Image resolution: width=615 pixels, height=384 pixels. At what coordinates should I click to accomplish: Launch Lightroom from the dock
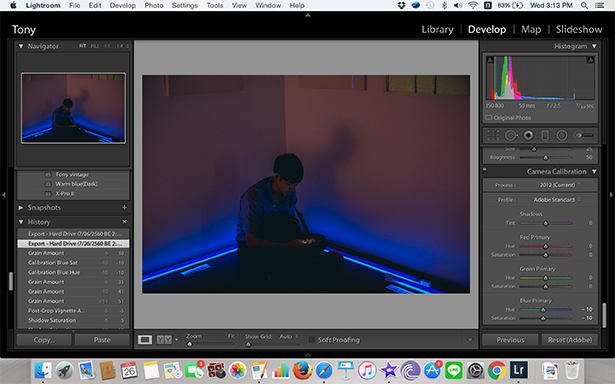pyautogui.click(x=519, y=370)
